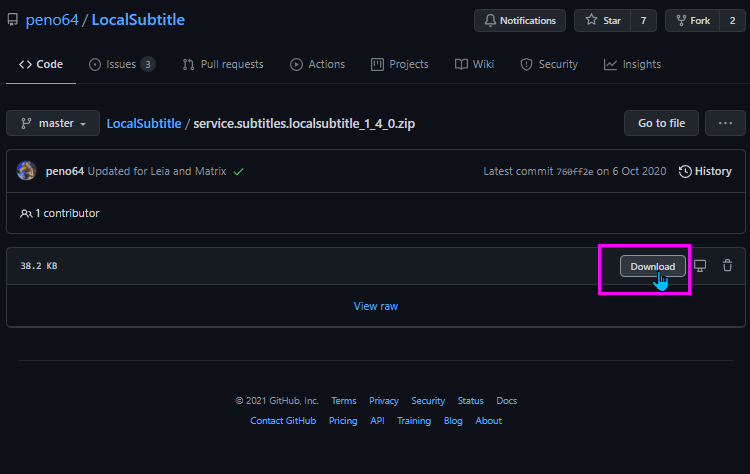Open the Insights tab

pos(632,64)
